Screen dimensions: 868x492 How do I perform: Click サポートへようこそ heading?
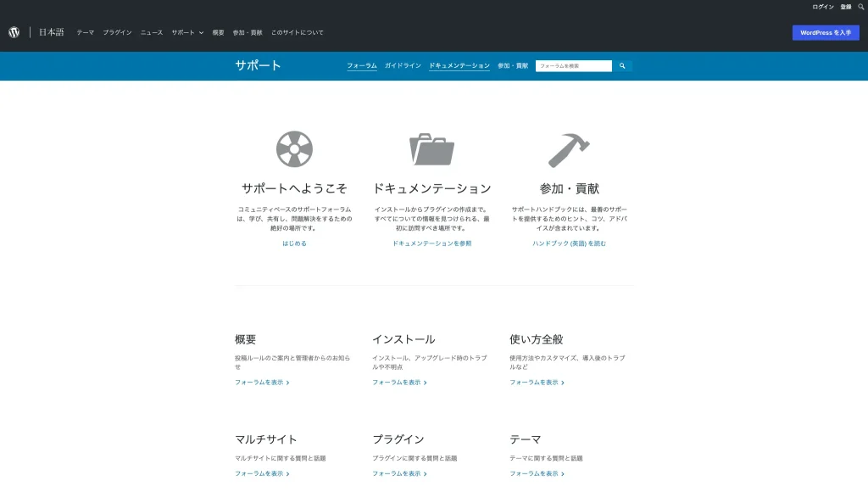pyautogui.click(x=294, y=188)
